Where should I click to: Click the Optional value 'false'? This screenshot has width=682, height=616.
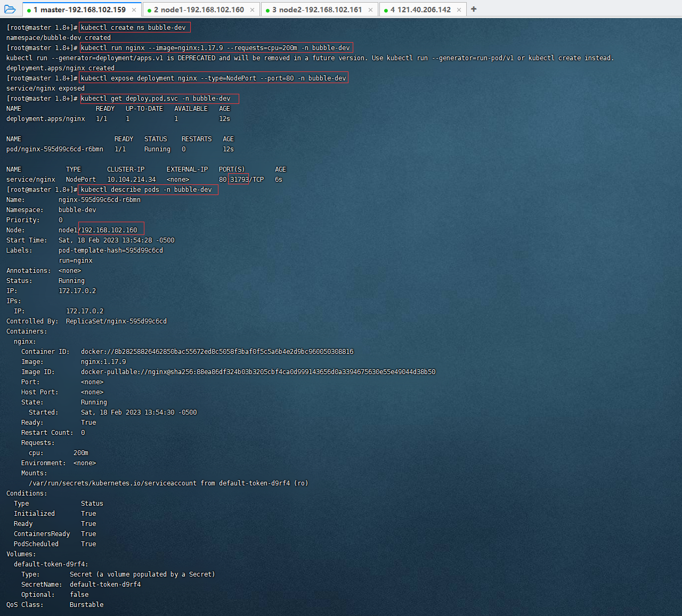[x=79, y=595]
